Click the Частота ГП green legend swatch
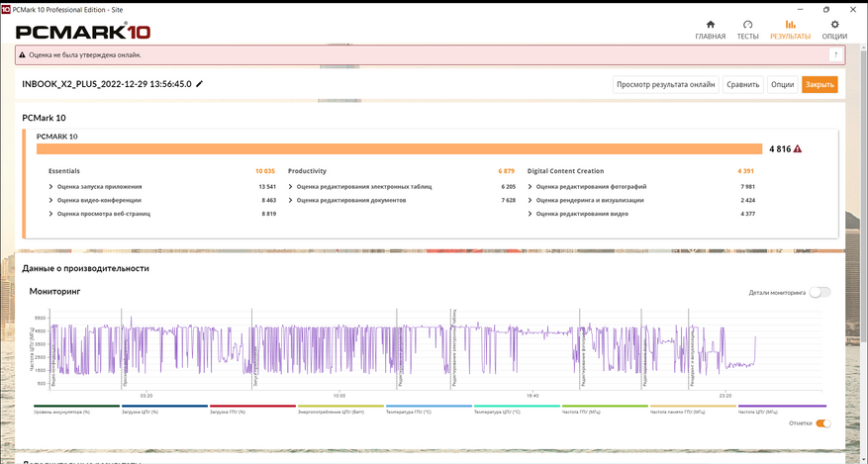The width and height of the screenshot is (868, 464). click(605, 406)
